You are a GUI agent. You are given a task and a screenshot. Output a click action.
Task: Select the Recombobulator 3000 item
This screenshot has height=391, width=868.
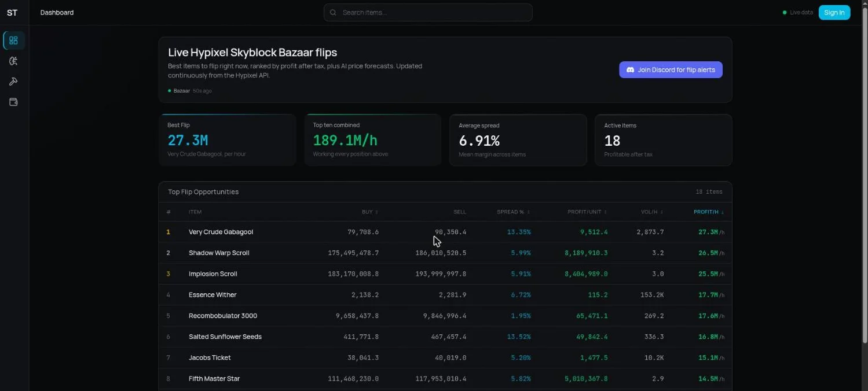(x=223, y=316)
